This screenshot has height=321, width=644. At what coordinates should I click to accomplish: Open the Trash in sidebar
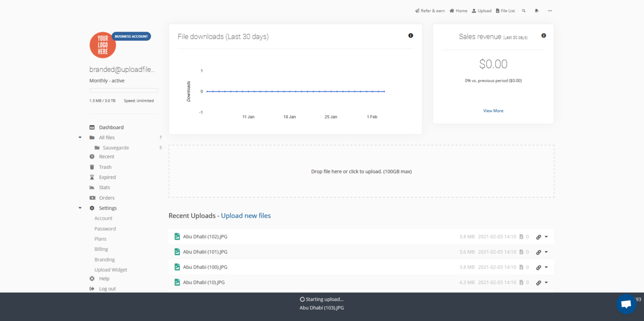tap(105, 167)
